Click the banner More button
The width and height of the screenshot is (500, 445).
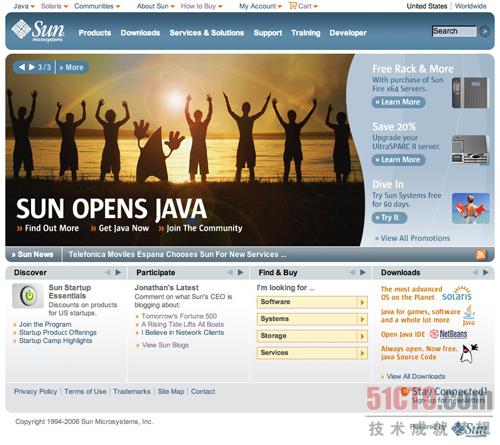[x=71, y=67]
